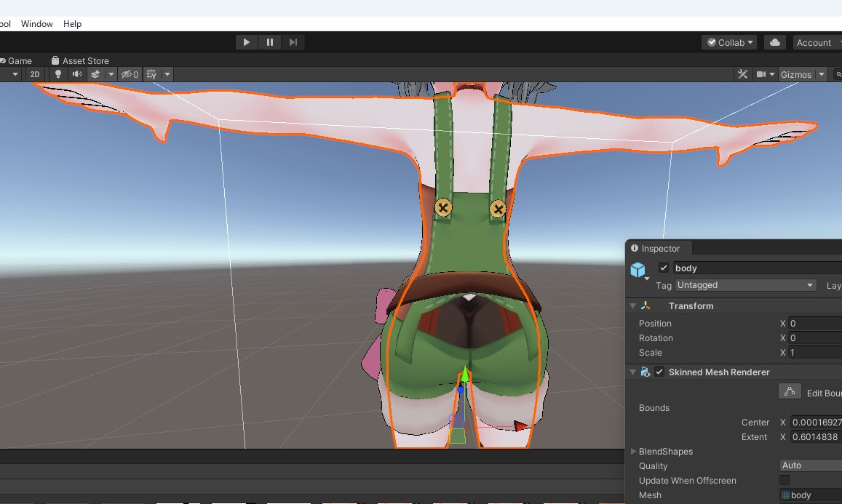Open the Account menu
The image size is (842, 504).
817,42
